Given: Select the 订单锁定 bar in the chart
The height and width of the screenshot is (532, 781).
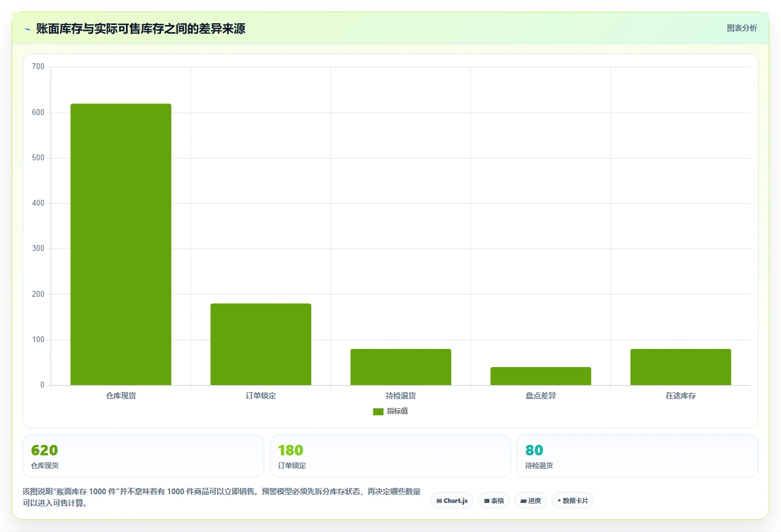Looking at the screenshot, I should click(261, 344).
